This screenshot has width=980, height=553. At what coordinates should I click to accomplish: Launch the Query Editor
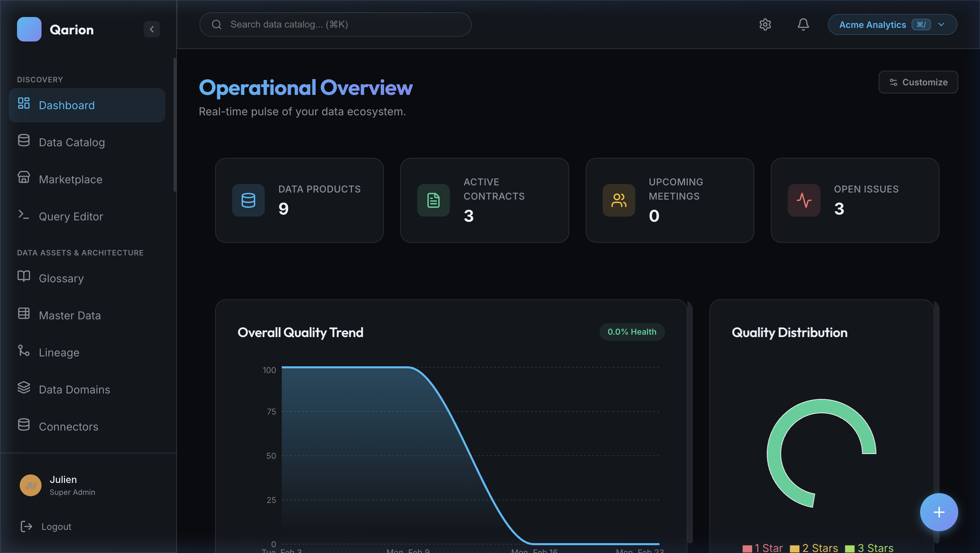pyautogui.click(x=71, y=216)
